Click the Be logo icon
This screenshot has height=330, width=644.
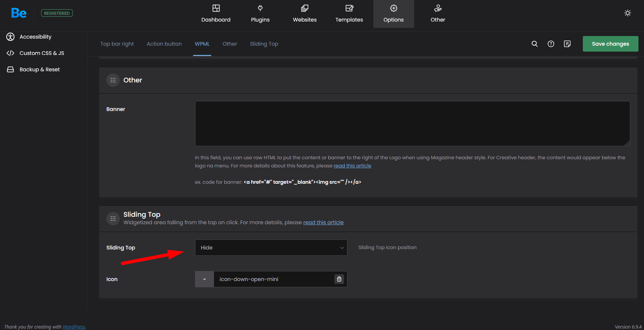coord(19,13)
